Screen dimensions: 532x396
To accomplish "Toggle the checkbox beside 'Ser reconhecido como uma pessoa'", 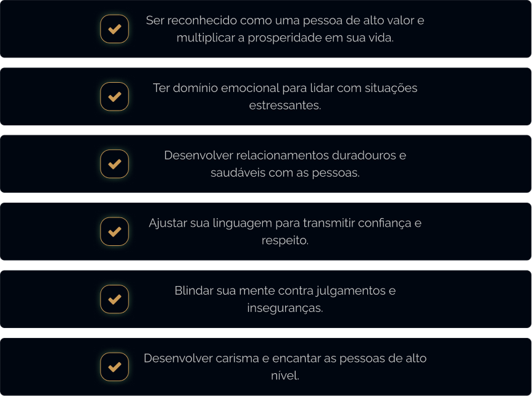I will pyautogui.click(x=114, y=29).
